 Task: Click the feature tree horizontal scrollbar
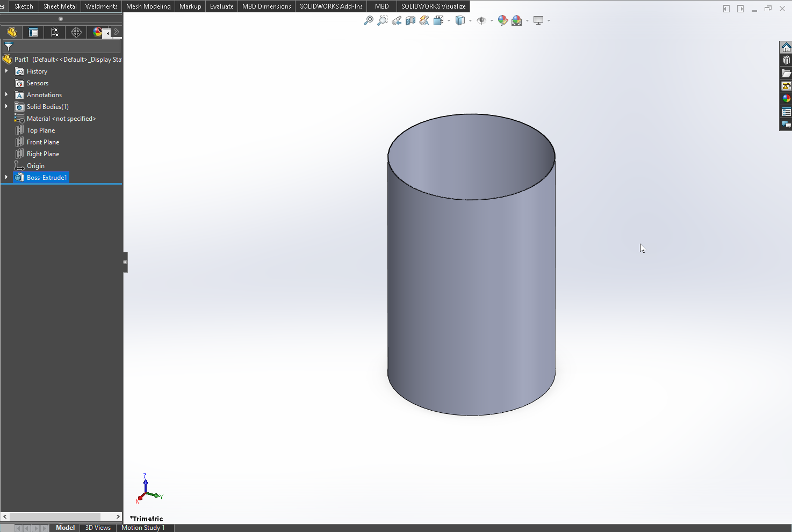click(55, 516)
